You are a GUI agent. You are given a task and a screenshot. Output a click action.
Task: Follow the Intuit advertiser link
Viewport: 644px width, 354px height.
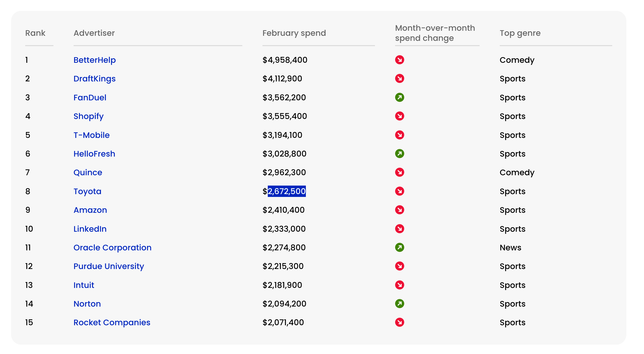click(84, 285)
